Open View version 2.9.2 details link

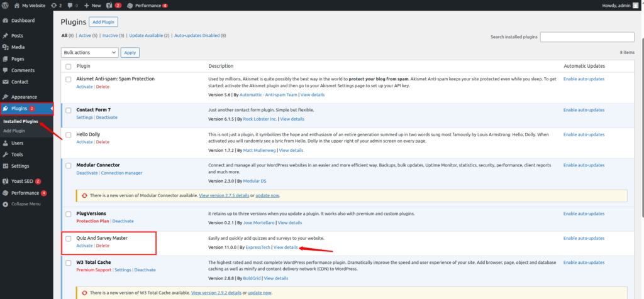tap(216, 293)
